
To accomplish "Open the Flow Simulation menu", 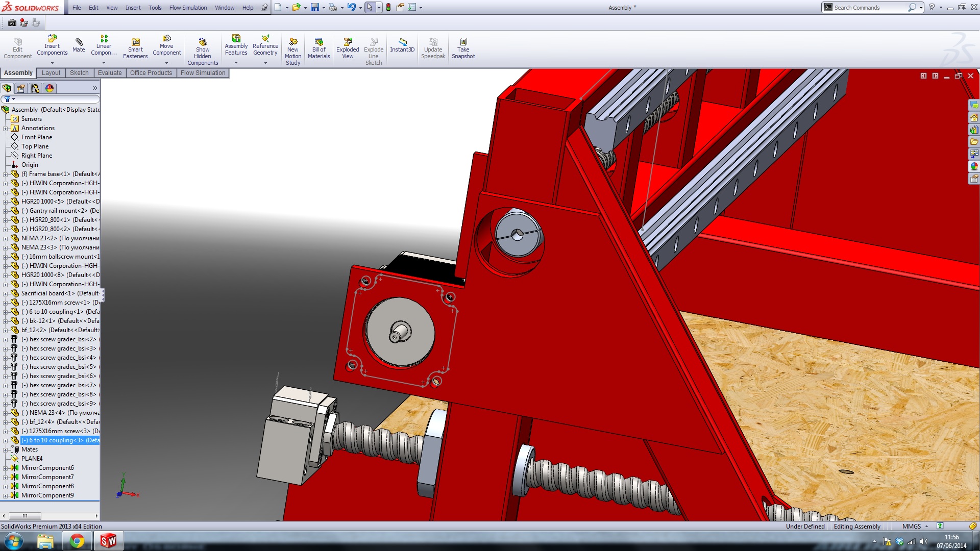I will (x=188, y=8).
